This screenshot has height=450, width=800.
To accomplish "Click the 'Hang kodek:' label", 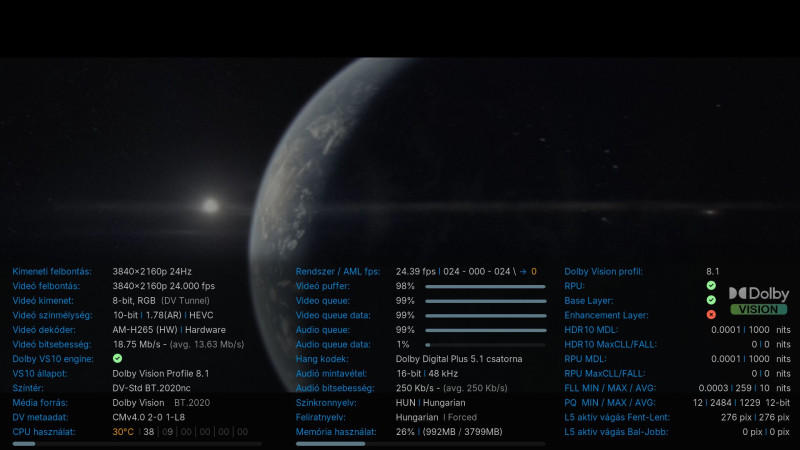I will tap(322, 359).
